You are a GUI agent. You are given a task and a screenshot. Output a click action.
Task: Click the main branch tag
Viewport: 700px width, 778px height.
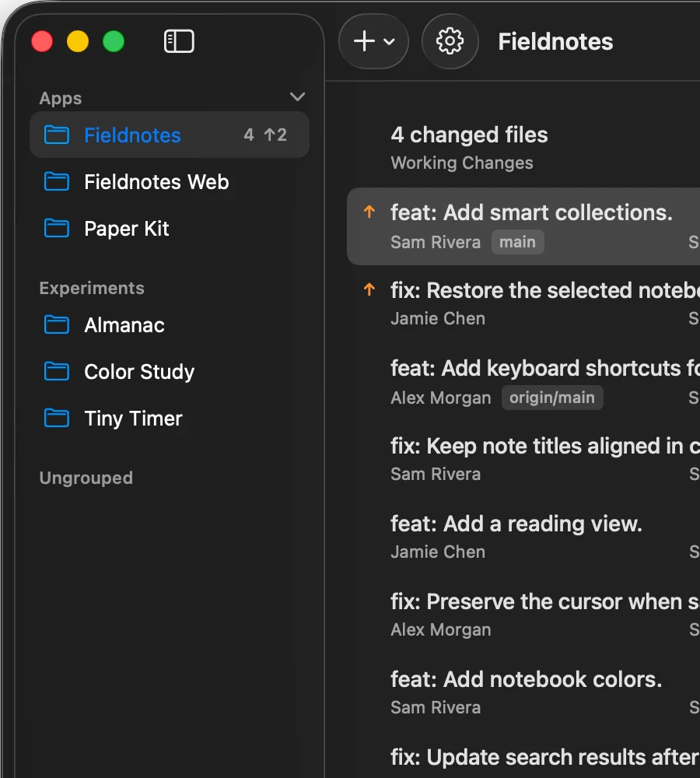pos(517,242)
